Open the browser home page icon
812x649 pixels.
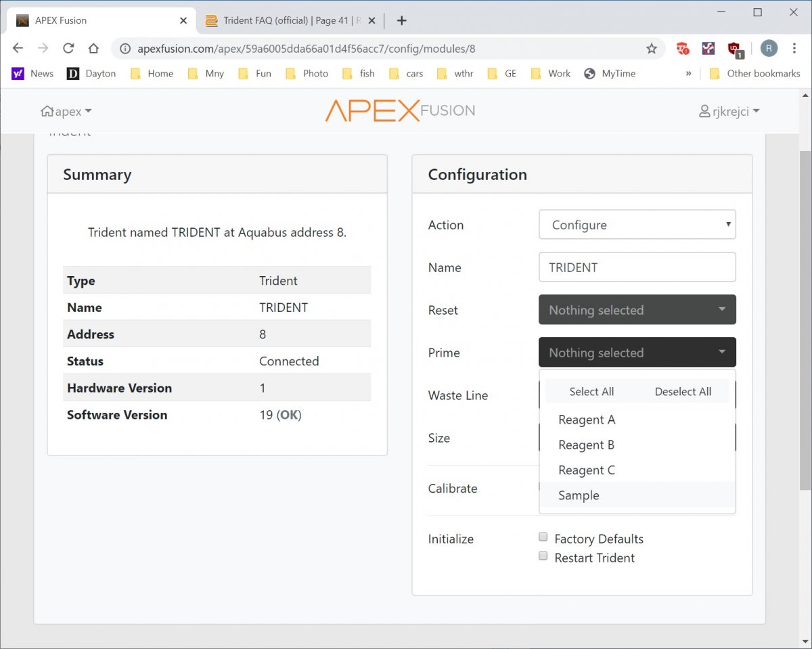point(93,48)
